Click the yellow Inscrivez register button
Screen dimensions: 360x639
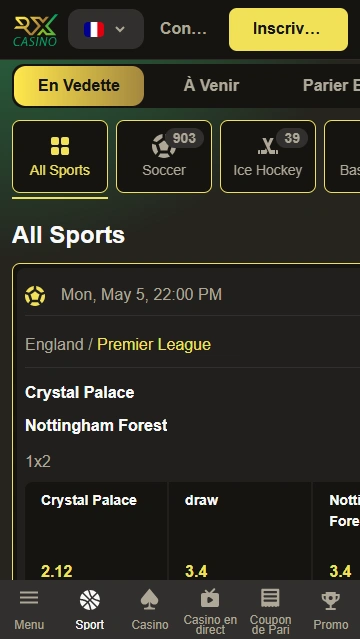(x=288, y=29)
